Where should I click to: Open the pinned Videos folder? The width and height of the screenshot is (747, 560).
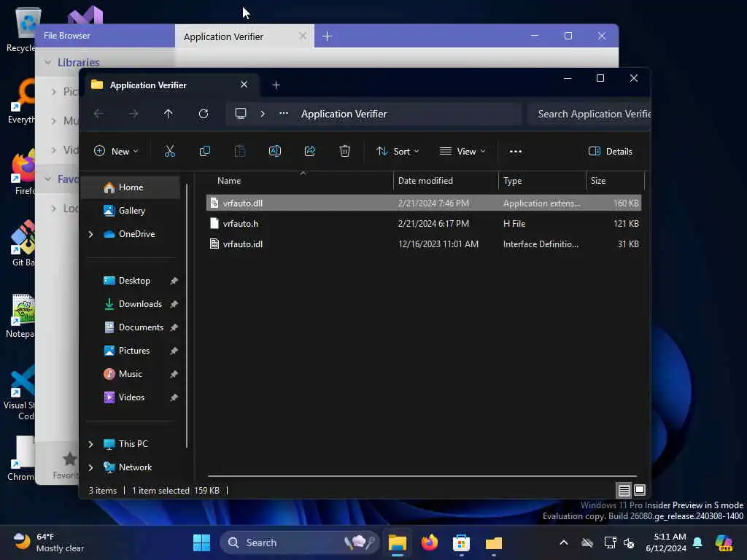tap(131, 397)
